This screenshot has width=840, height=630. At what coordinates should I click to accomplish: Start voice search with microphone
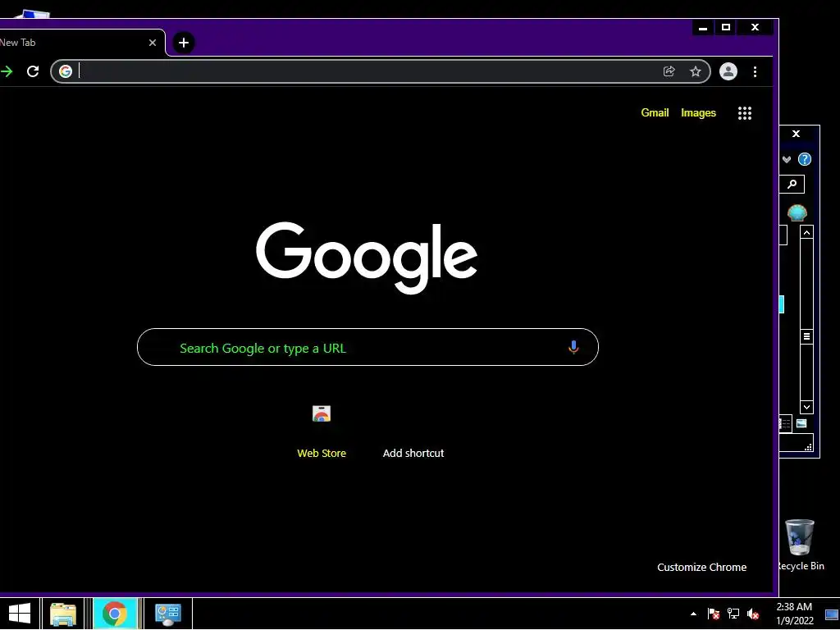(573, 347)
